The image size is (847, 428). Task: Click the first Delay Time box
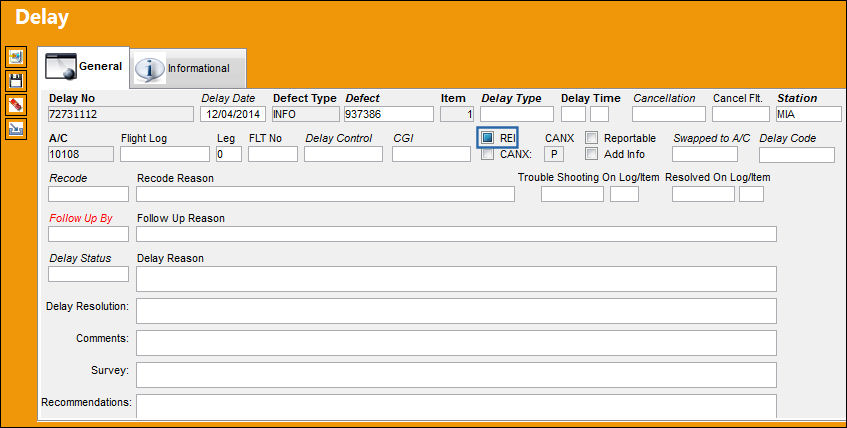[x=573, y=114]
